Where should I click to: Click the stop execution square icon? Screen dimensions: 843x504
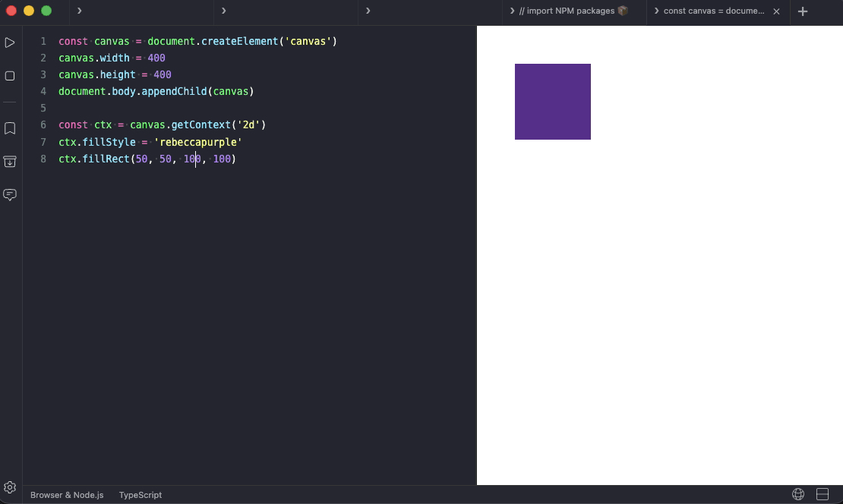tap(10, 76)
